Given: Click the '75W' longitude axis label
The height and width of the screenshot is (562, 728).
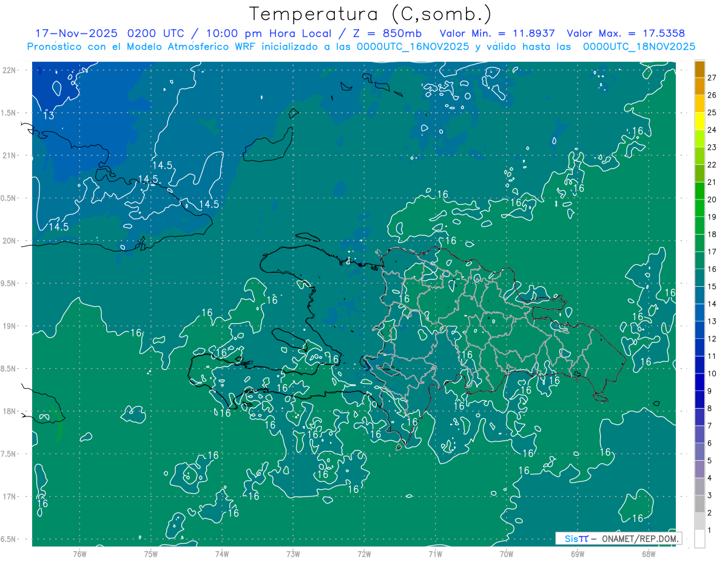Looking at the screenshot, I should click(150, 554).
